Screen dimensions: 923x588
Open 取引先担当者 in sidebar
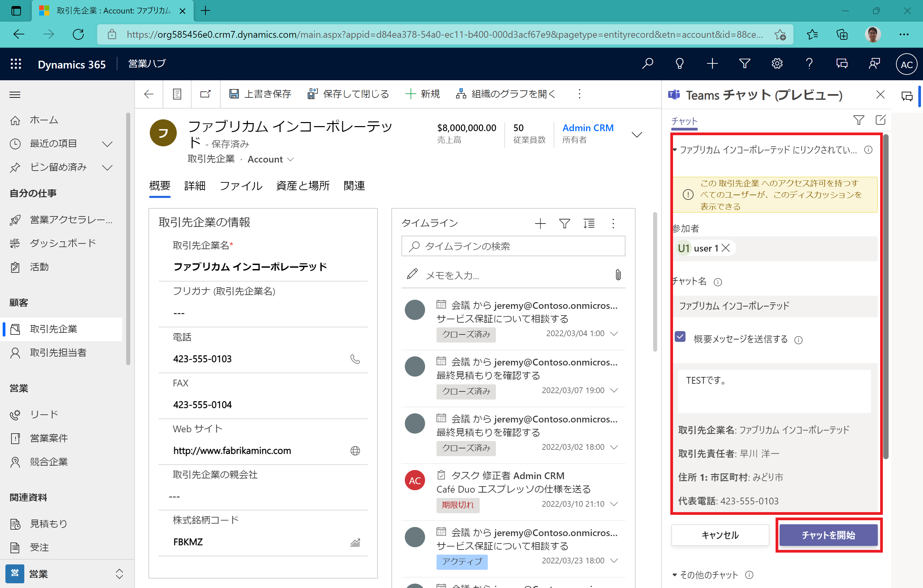(x=58, y=353)
